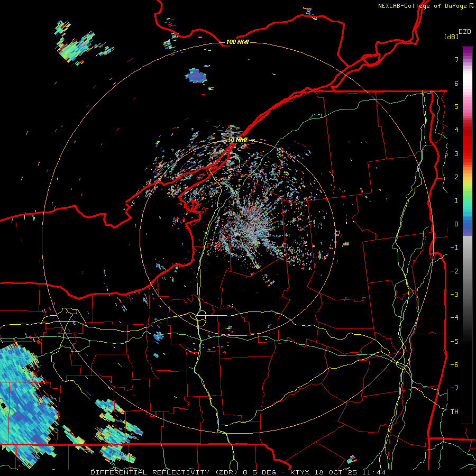
Task: Click the -4 tick label on the color scale
Action: [x=454, y=318]
